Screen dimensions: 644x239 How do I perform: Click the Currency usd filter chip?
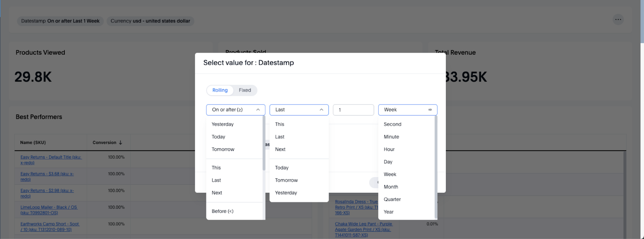pyautogui.click(x=150, y=21)
